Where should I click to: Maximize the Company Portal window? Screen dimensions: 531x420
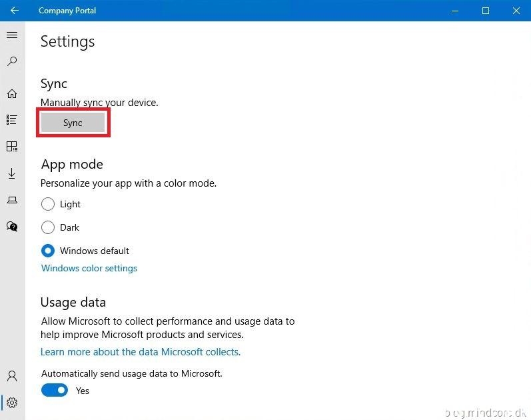486,11
